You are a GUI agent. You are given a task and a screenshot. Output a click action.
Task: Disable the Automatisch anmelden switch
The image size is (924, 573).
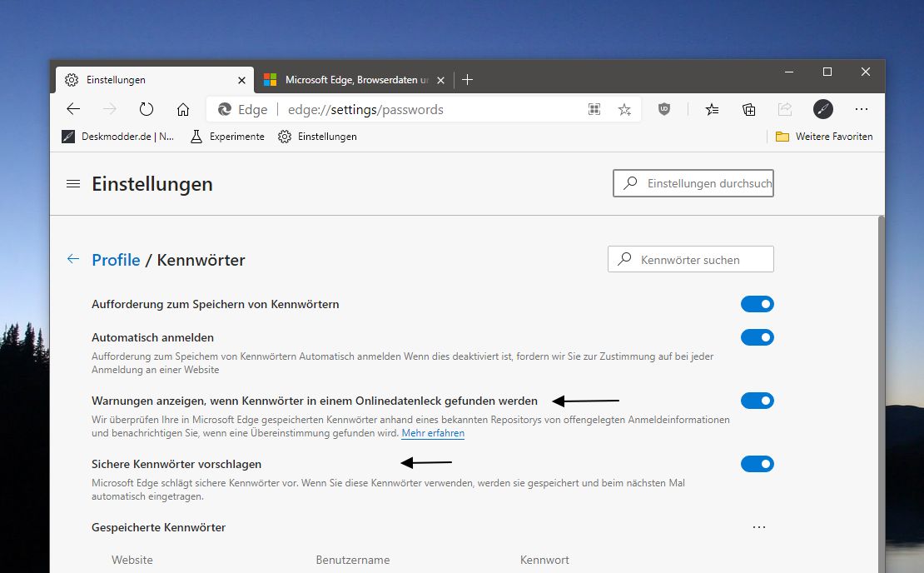758,338
